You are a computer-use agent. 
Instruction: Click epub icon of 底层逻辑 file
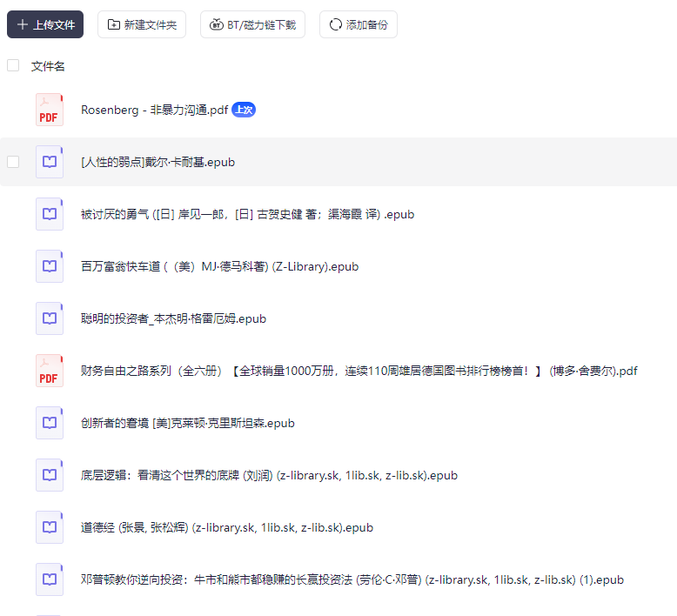coord(50,475)
